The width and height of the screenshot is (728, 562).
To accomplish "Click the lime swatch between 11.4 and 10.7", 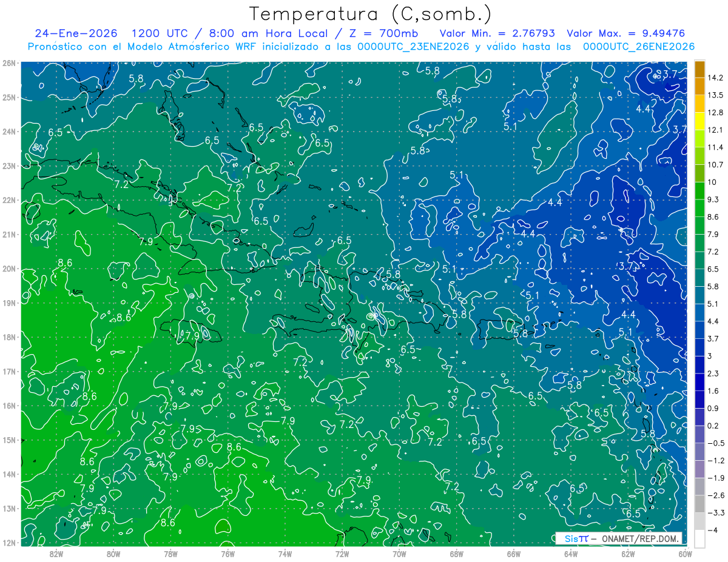I will [699, 156].
